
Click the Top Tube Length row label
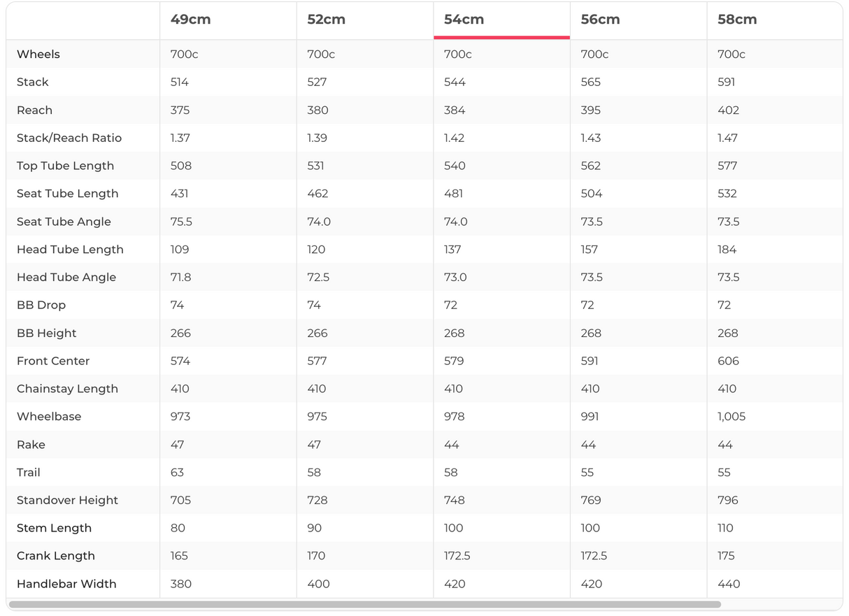point(65,166)
